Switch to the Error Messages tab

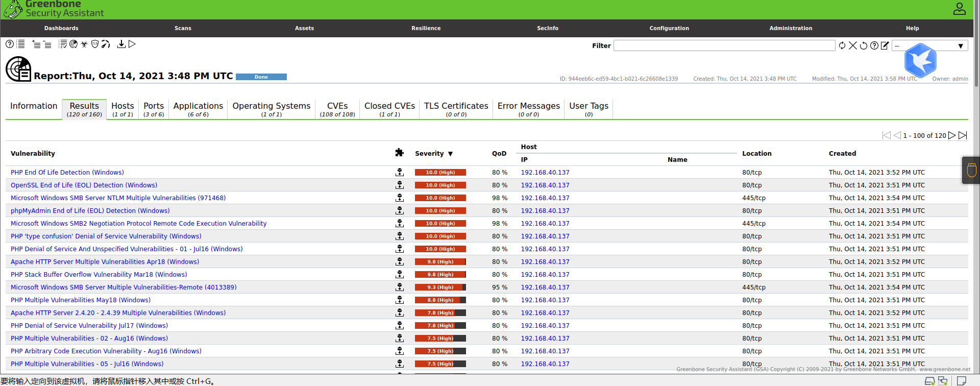[x=529, y=109]
